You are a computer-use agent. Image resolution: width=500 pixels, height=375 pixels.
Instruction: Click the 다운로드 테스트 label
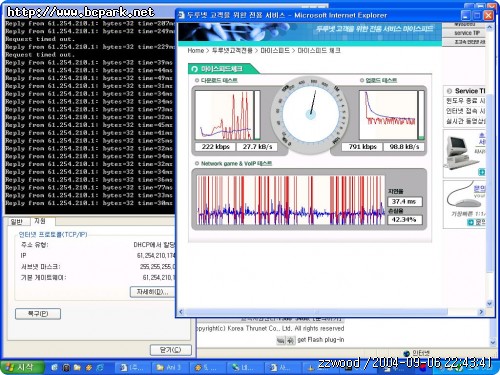point(219,80)
